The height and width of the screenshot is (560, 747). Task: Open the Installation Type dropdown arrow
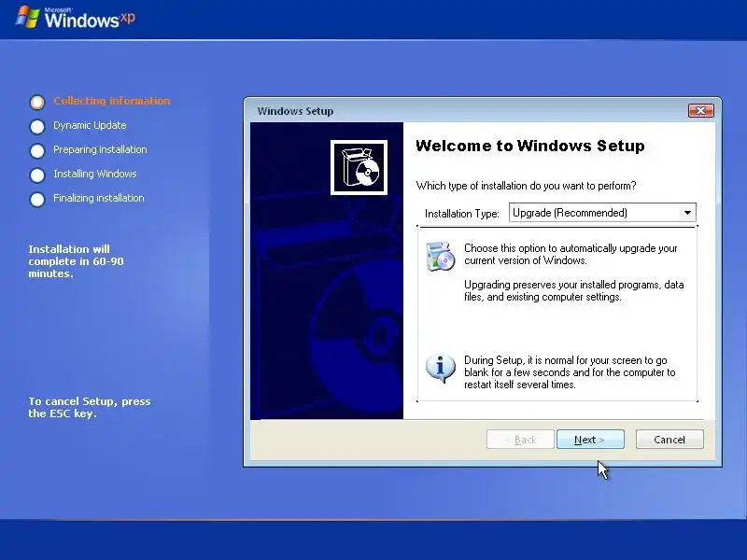[x=687, y=213]
